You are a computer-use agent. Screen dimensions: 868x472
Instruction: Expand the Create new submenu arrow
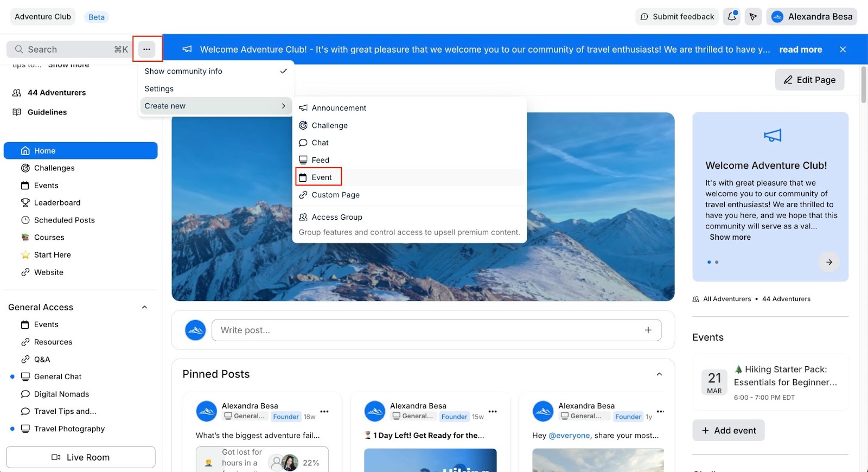click(283, 106)
